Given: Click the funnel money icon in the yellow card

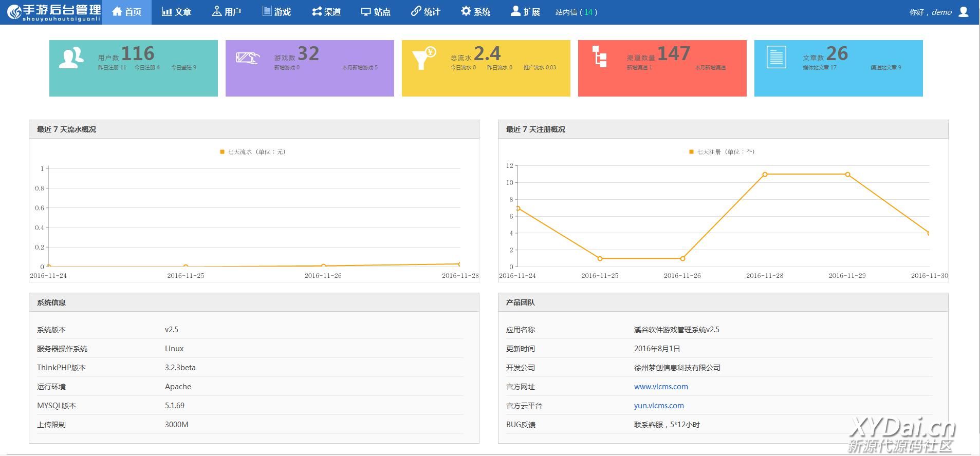Looking at the screenshot, I should (x=423, y=58).
